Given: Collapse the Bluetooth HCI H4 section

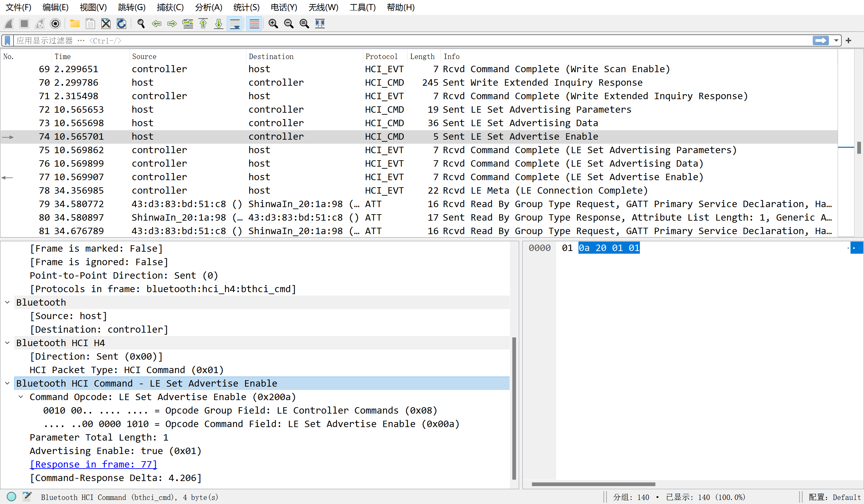Looking at the screenshot, I should click(x=7, y=343).
